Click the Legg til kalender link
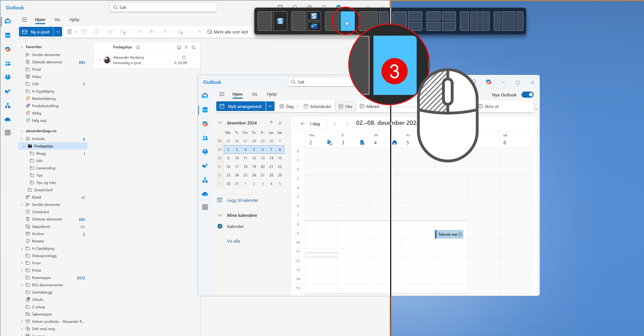Image resolution: width=644 pixels, height=336 pixels. (x=242, y=200)
